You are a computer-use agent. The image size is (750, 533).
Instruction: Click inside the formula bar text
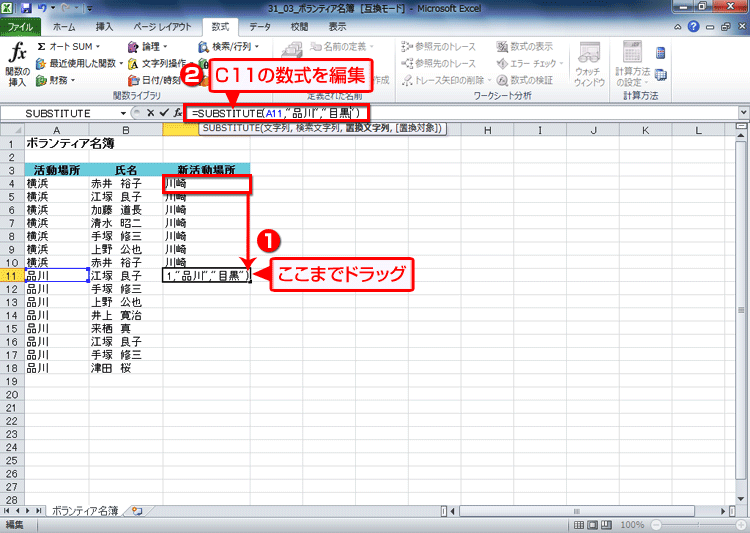276,113
